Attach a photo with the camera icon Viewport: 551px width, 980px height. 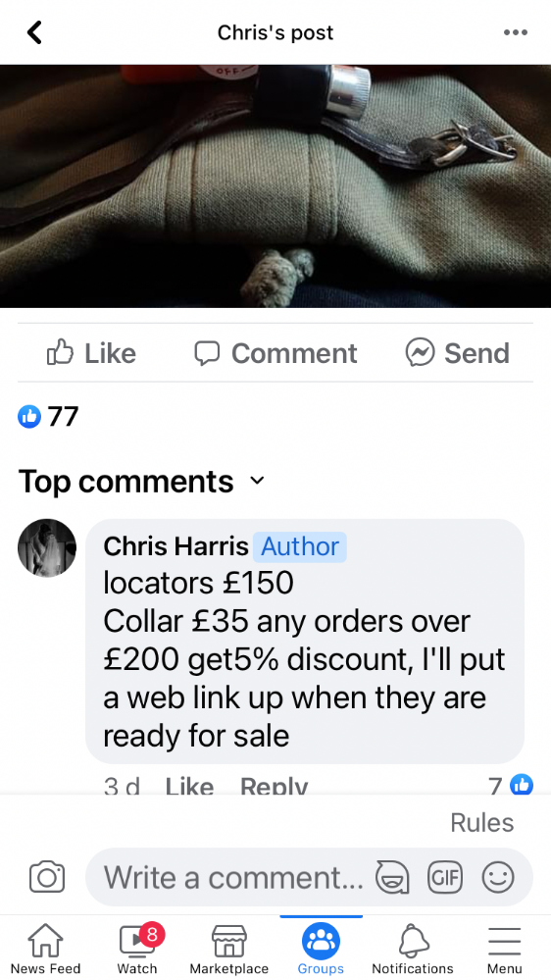pyautogui.click(x=47, y=877)
